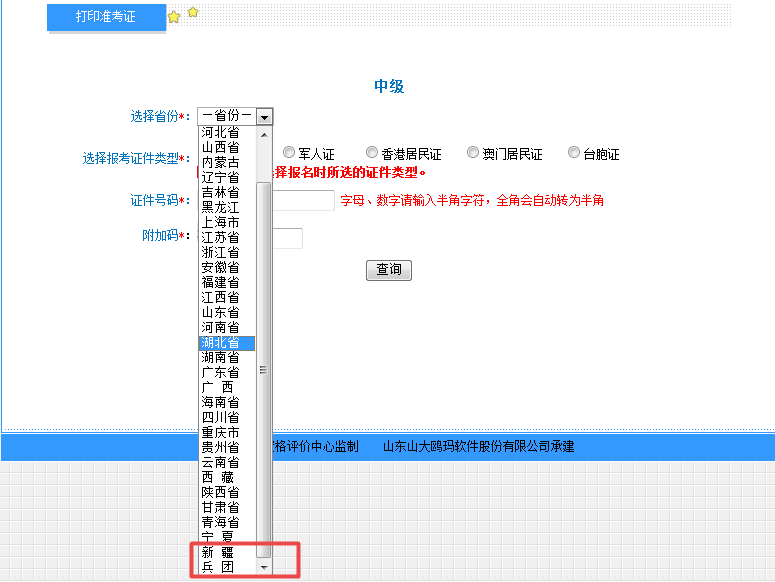
Task: Click the 证件号码 input field
Action: 304,201
